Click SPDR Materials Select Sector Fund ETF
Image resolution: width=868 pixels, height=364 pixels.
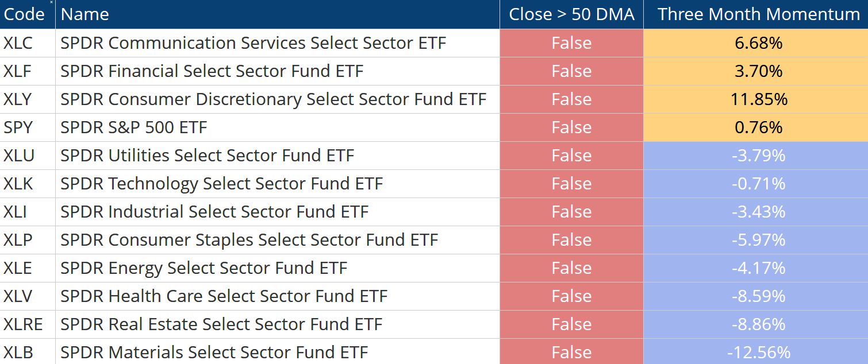click(214, 353)
